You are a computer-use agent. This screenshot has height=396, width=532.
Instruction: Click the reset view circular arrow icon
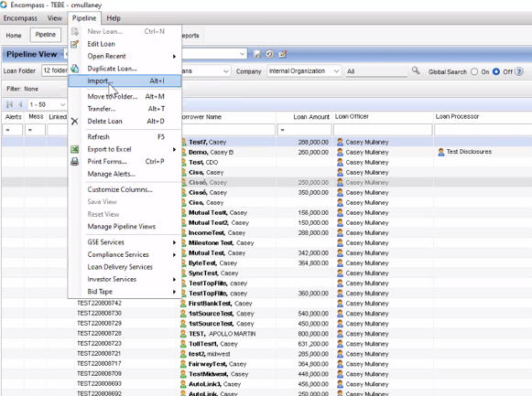click(270, 54)
